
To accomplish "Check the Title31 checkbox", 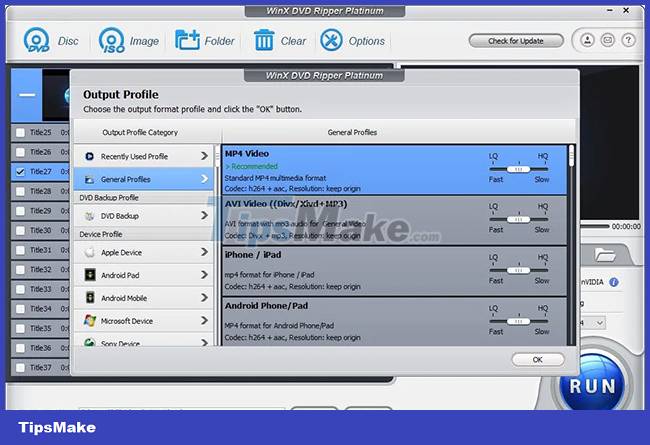I will coord(20,250).
